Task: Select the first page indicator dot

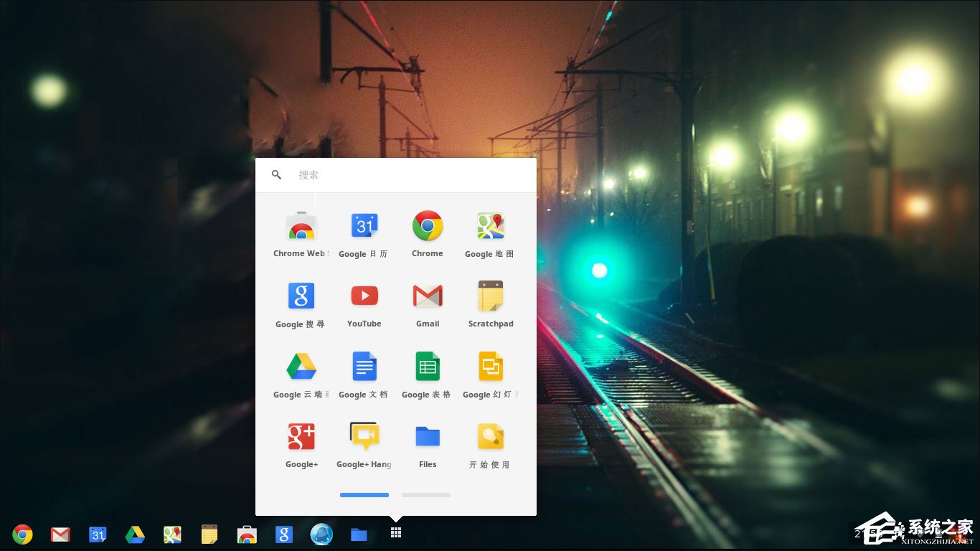Action: click(364, 494)
